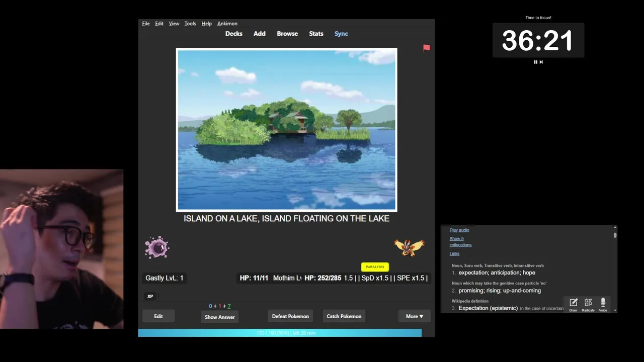Click the red flag icon on the card
This screenshot has width=644, height=362.
point(427,48)
